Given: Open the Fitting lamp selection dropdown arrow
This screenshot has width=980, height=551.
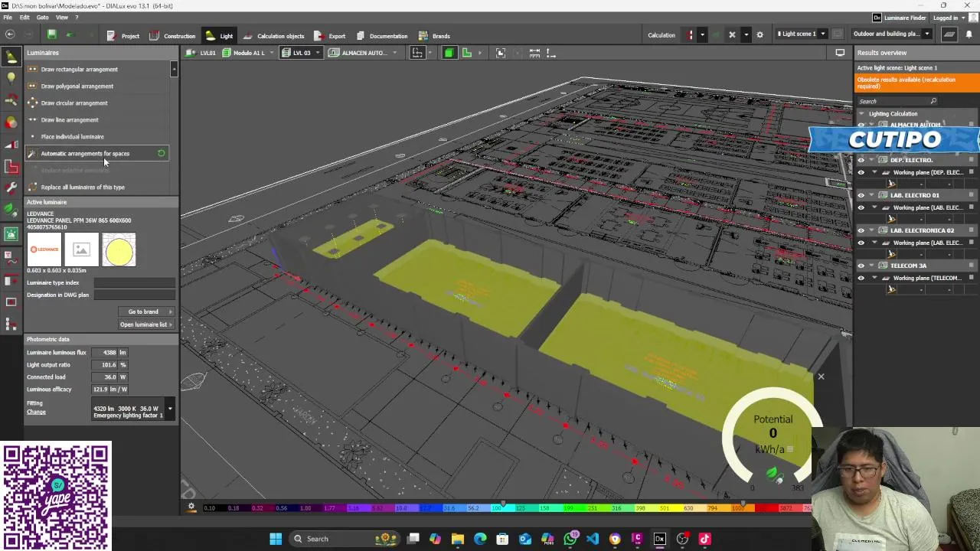Looking at the screenshot, I should (170, 409).
